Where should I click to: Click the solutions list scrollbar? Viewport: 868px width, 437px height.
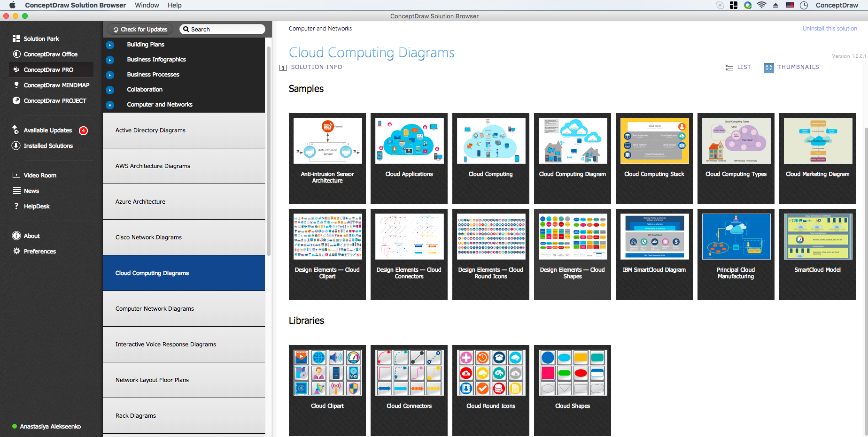click(x=269, y=150)
